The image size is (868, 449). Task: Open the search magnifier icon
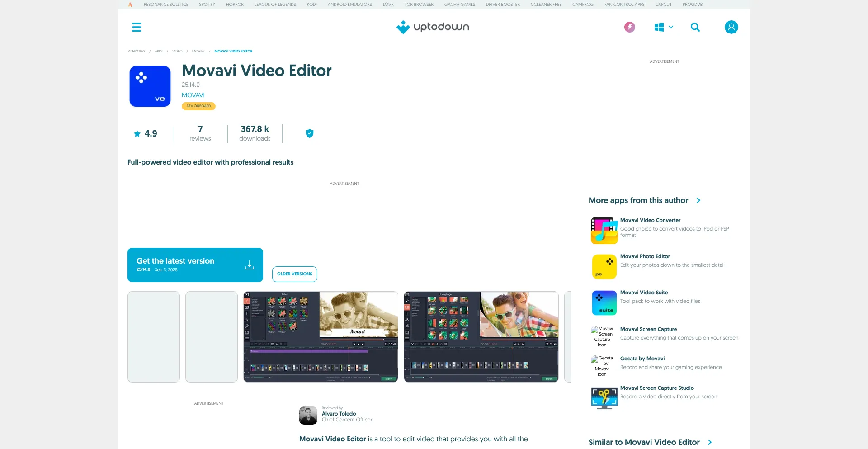click(695, 27)
